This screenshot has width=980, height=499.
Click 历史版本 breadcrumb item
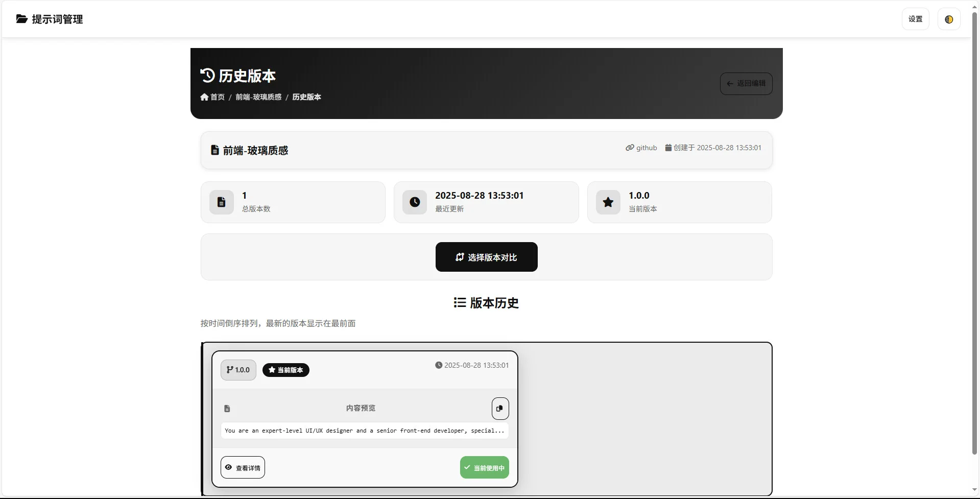[306, 97]
